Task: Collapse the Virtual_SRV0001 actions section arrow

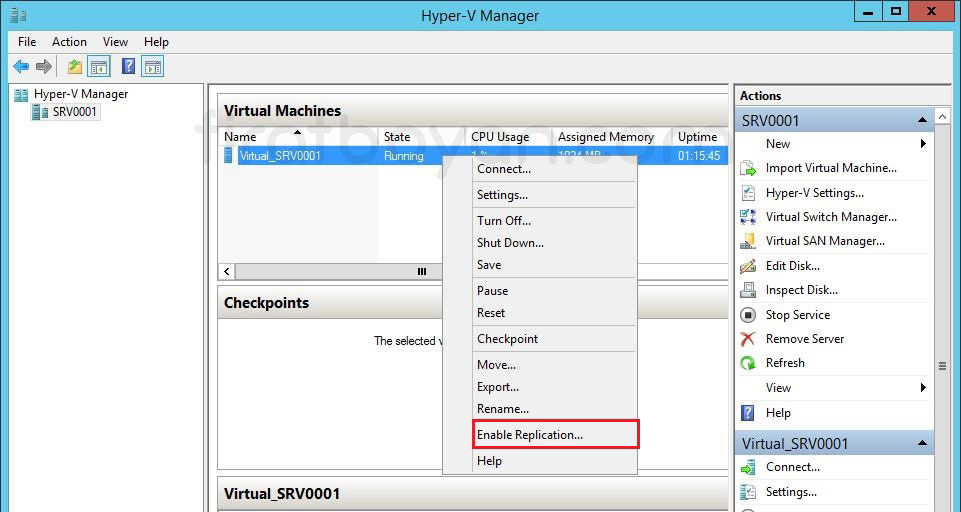Action: (922, 443)
